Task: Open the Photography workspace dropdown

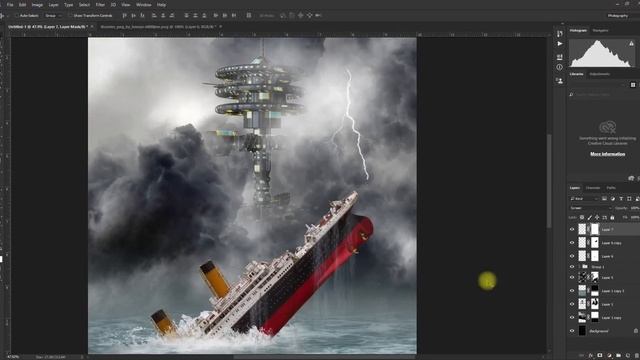Action: tap(620, 16)
